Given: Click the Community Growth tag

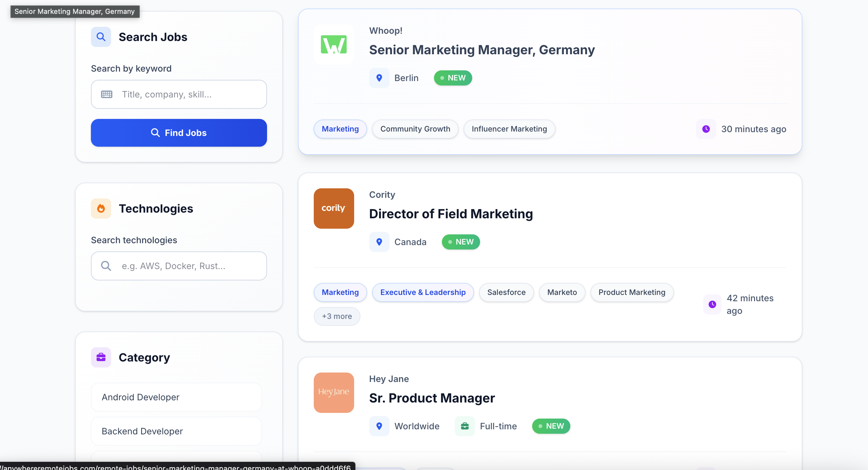Looking at the screenshot, I should tap(415, 129).
